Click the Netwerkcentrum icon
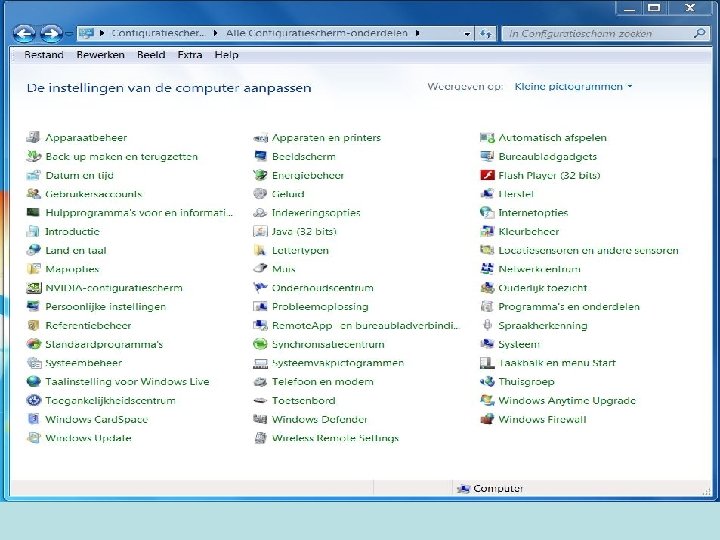 [x=487, y=269]
